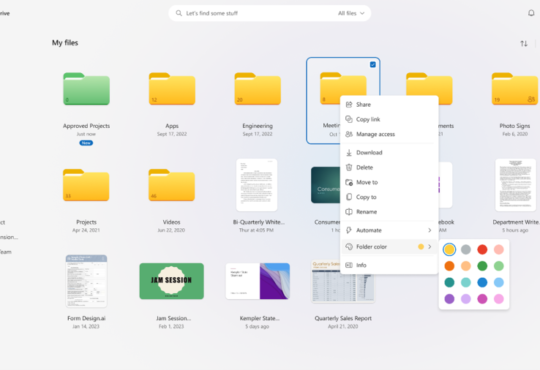
Task: Open the notifications bell
Action: click(x=531, y=13)
